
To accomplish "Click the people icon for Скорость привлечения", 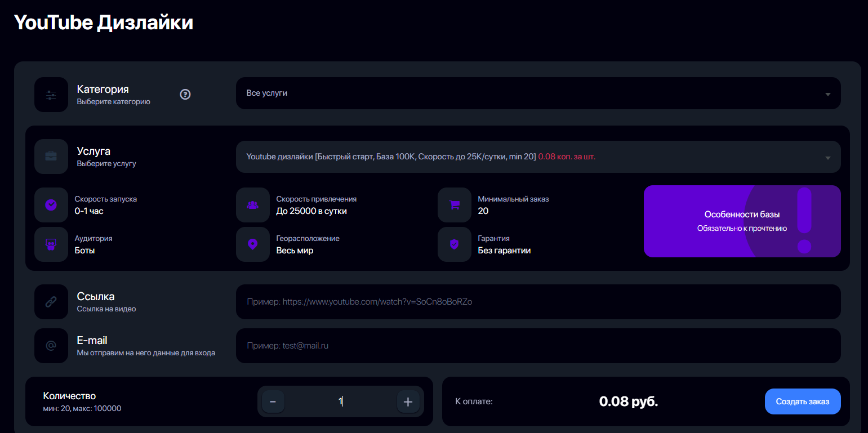I will click(x=253, y=204).
